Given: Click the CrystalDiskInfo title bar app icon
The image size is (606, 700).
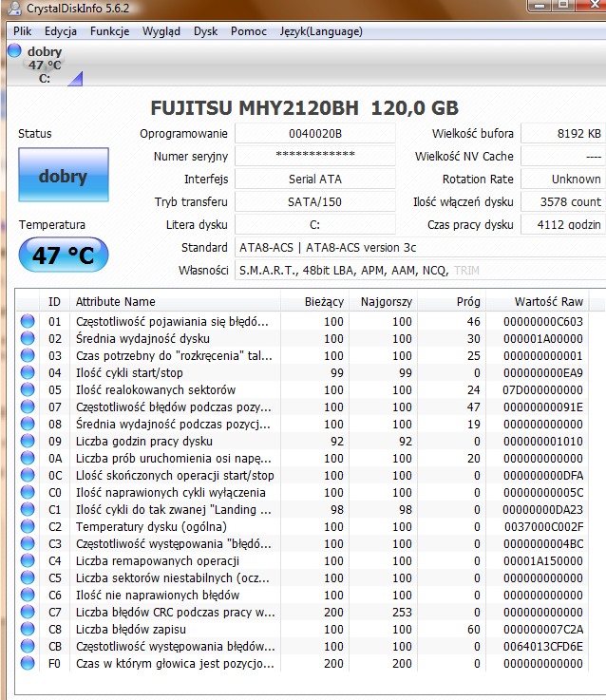Looking at the screenshot, I should [x=14, y=8].
